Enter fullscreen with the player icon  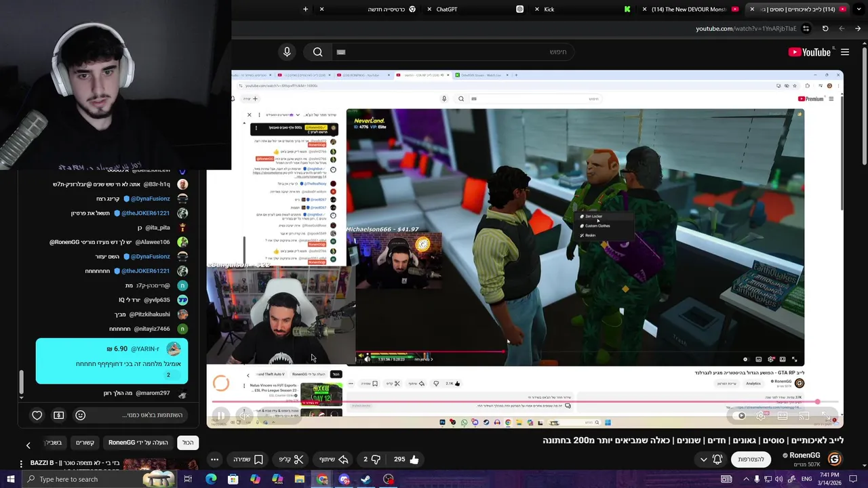pos(826,415)
